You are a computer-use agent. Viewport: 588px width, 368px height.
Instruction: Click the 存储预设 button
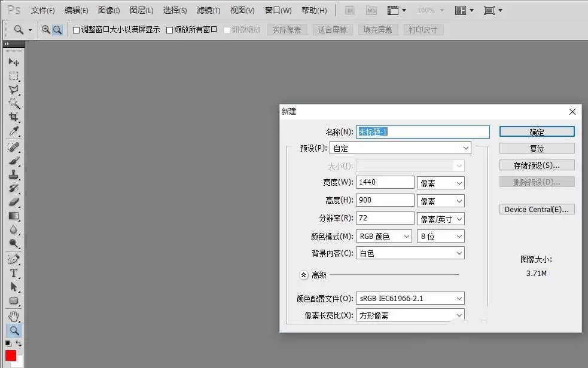537,165
